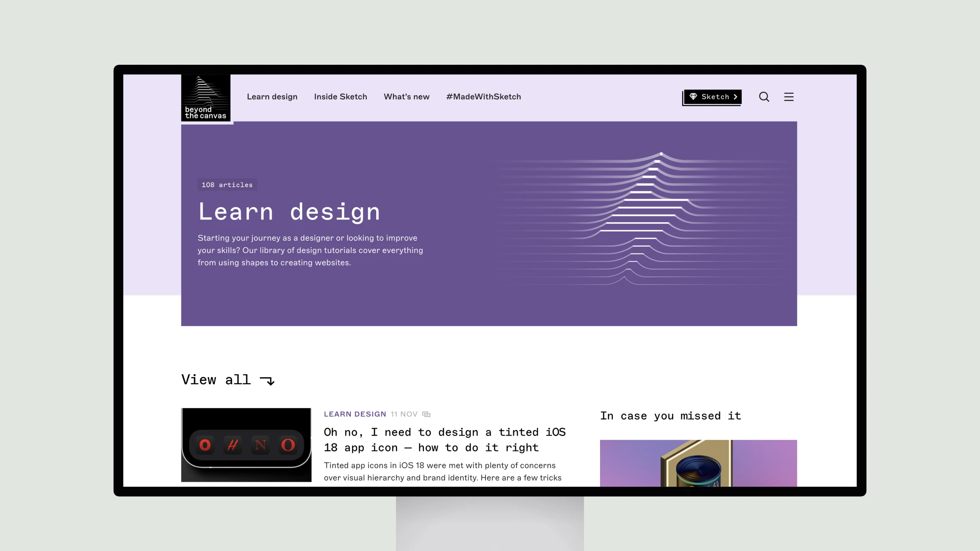The image size is (980, 551).
Task: Expand the 108 articles section header
Action: pyautogui.click(x=227, y=184)
